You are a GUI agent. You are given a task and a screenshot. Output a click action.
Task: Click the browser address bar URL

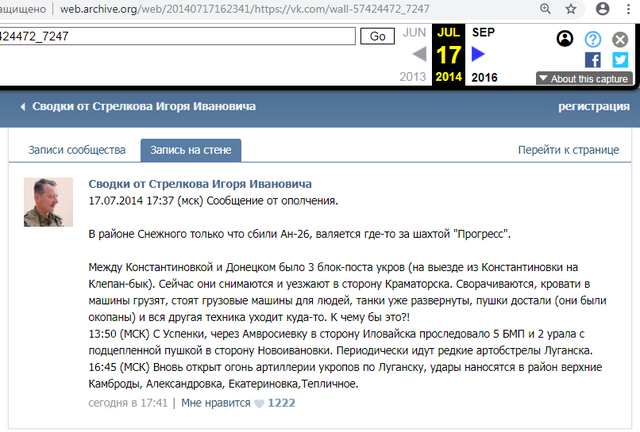pyautogui.click(x=244, y=9)
